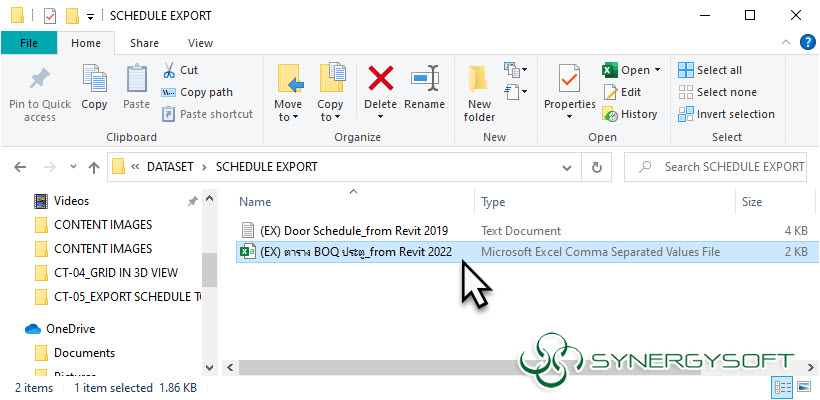Click the horizontal scrollbar's left arrow
This screenshot has width=820, height=400.
pos(229,368)
